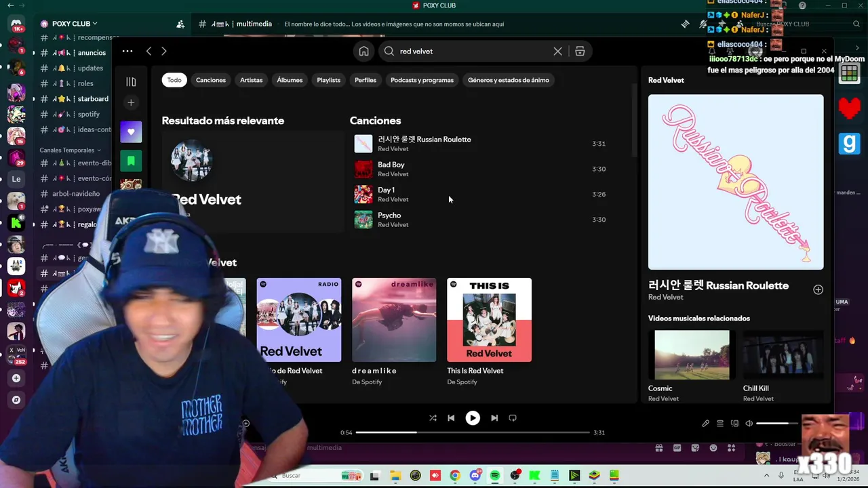
Task: Open the 'Le' server in Discord sidebar
Action: (16, 179)
